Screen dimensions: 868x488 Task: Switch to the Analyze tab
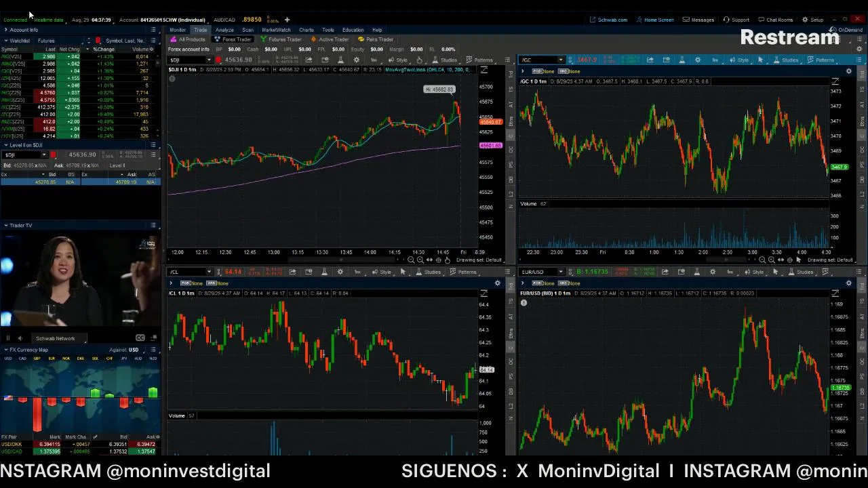coord(224,30)
